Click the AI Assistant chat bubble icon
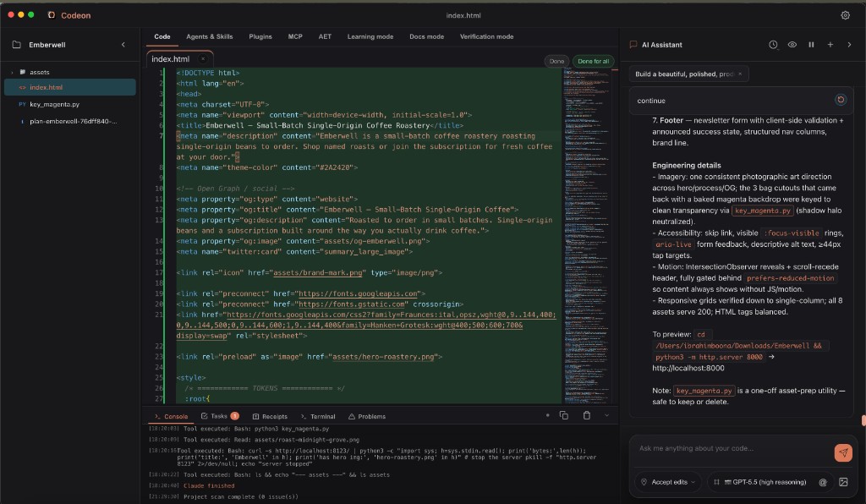Screen dimensions: 866x504 tap(633, 45)
